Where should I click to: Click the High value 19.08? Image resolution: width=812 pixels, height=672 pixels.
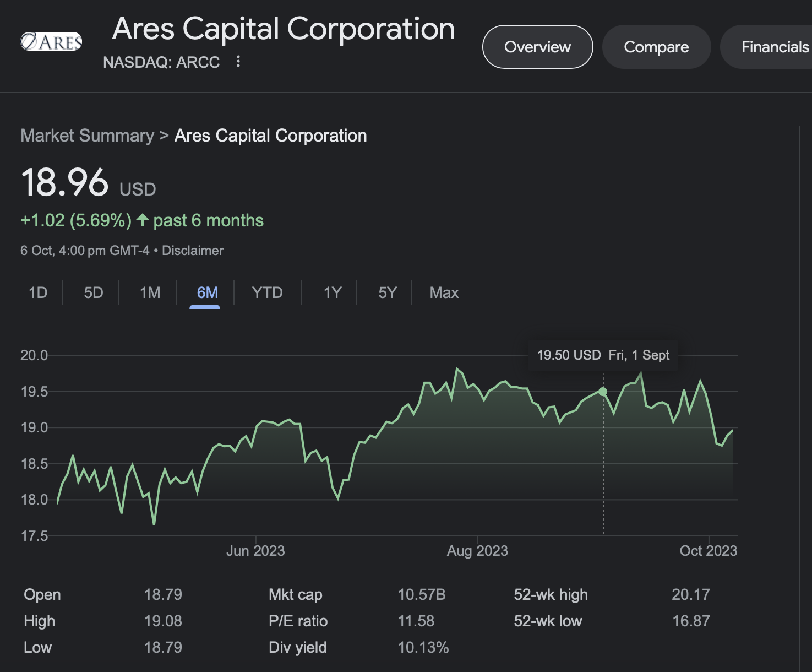(x=163, y=621)
